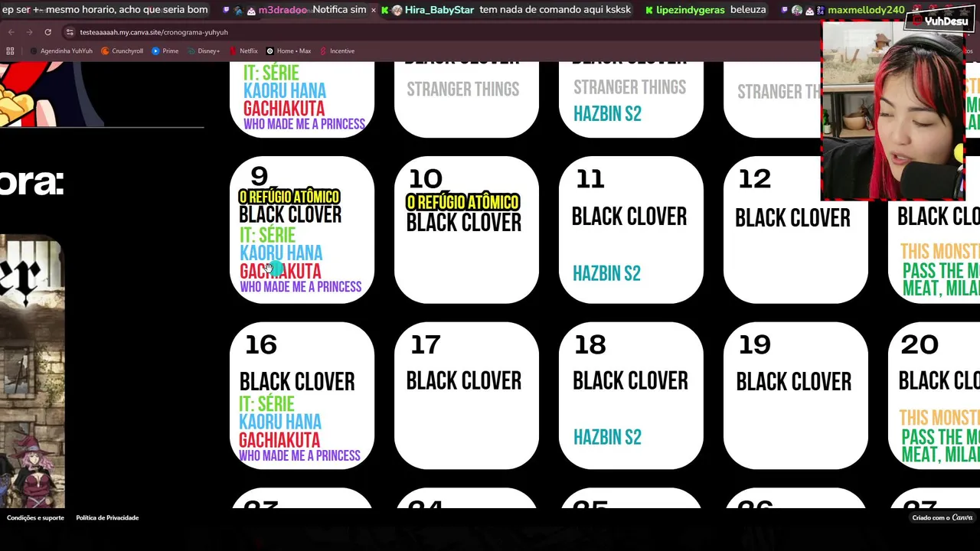Go back with browser back arrow
This screenshot has height=551, width=980.
[11, 32]
